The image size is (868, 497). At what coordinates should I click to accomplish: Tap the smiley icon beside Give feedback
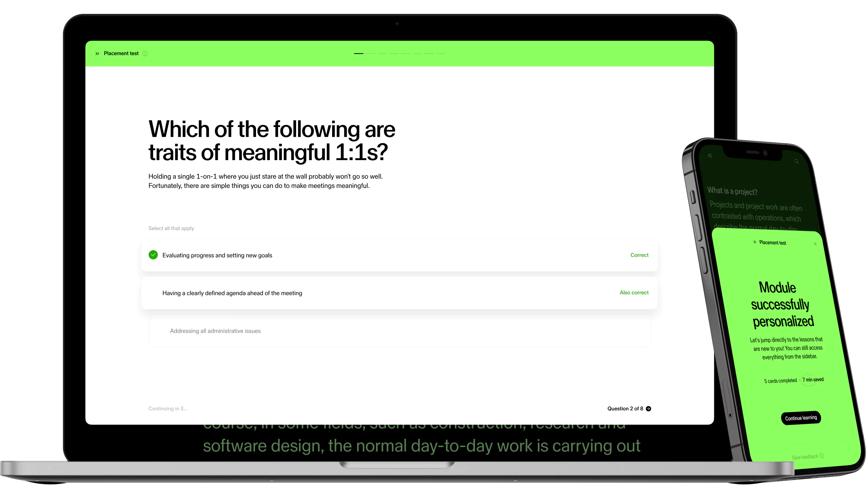coord(822,456)
